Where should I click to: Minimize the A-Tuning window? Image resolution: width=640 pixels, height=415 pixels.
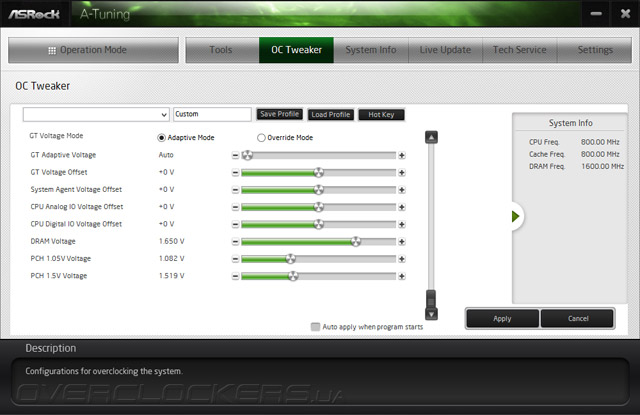(596, 14)
